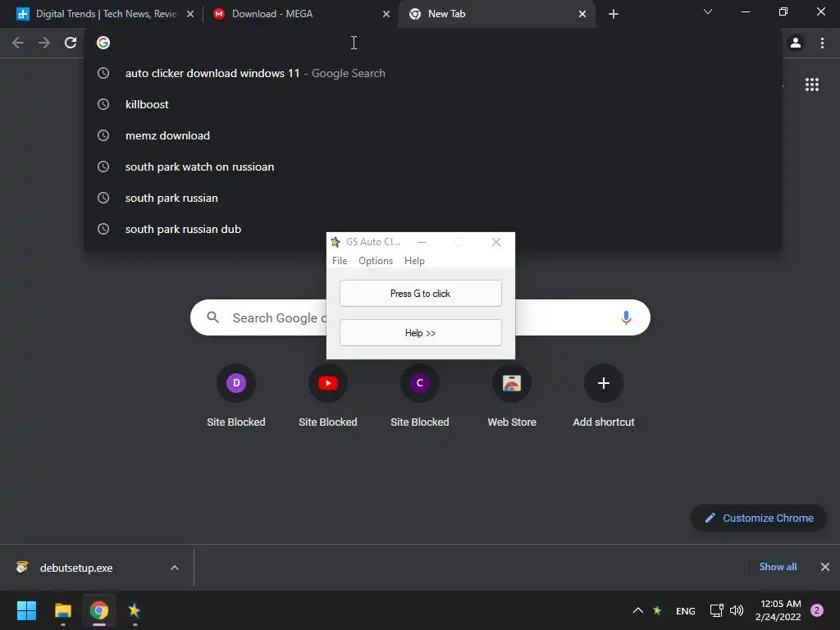Image resolution: width=840 pixels, height=630 pixels.
Task: Close the Download - MEGA tab
Action: (386, 14)
